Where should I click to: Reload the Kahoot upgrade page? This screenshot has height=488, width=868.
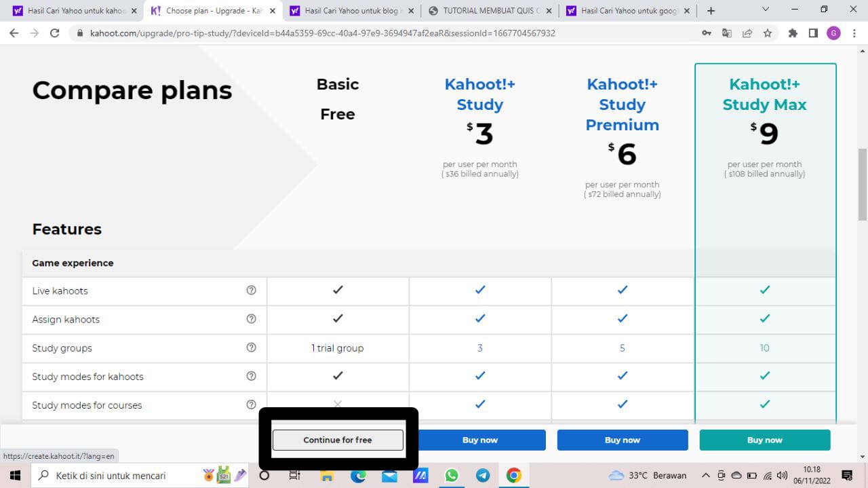[55, 33]
